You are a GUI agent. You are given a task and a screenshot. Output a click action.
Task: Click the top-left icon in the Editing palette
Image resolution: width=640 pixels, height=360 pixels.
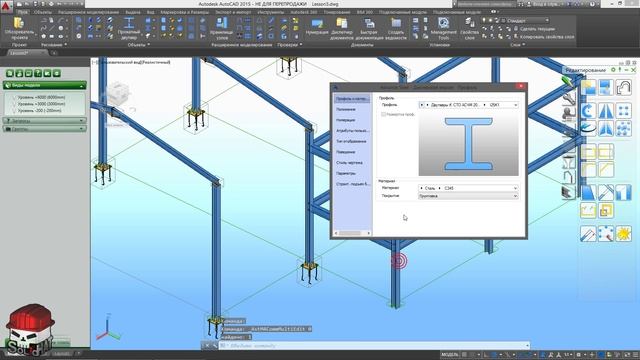[588, 88]
